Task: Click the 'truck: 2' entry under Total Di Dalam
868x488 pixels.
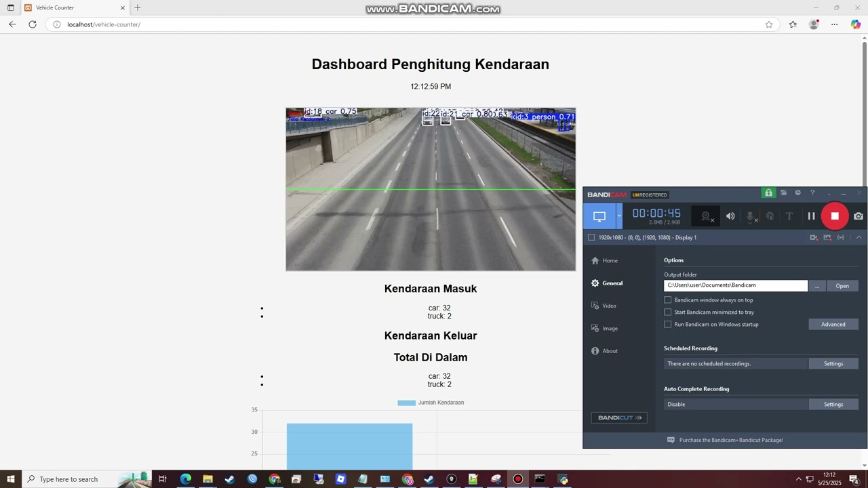Action: click(439, 384)
